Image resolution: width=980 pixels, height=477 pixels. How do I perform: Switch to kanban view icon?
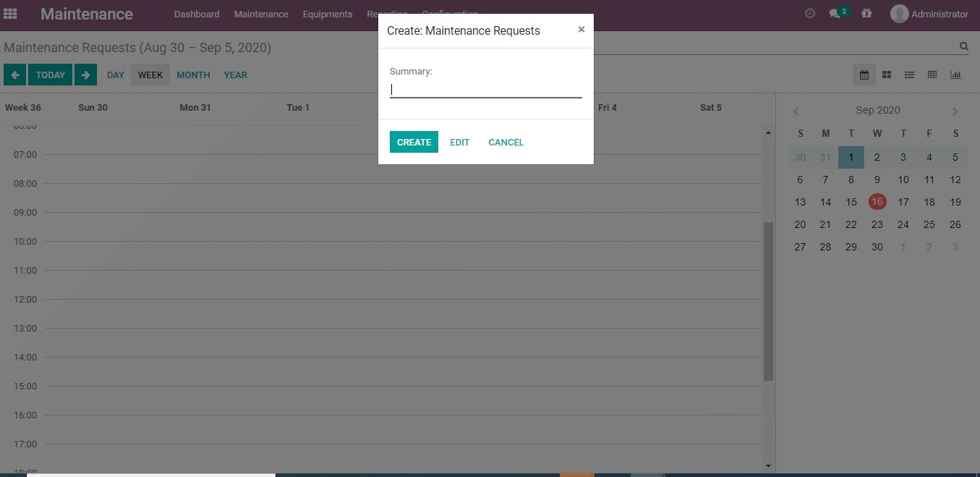[887, 75]
